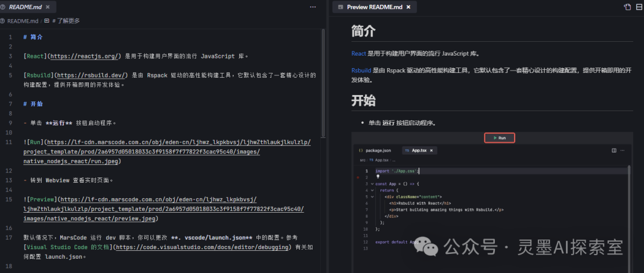Click line number 7 in the gutter
644x273 pixels.
[x=10, y=104]
